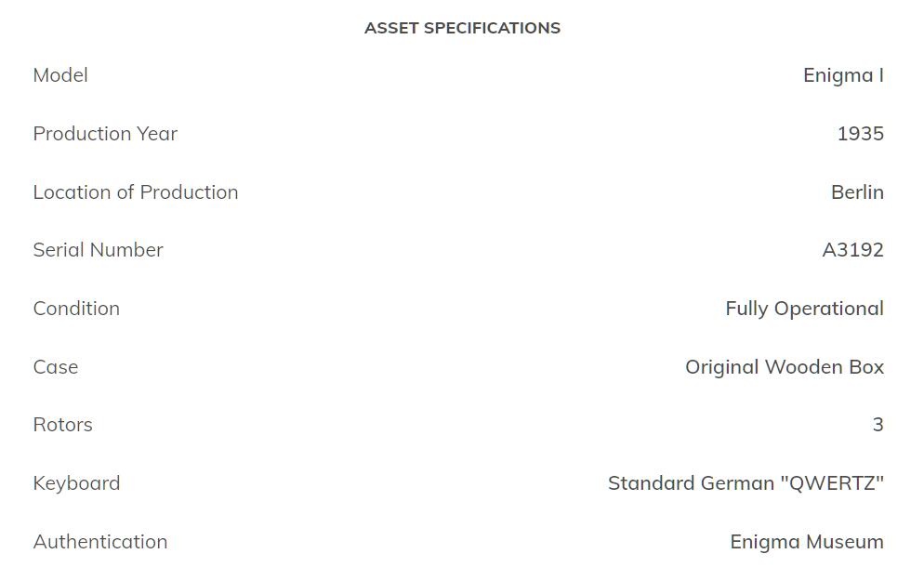
Task: Click the rotors count value 3
Action: pyautogui.click(x=878, y=425)
